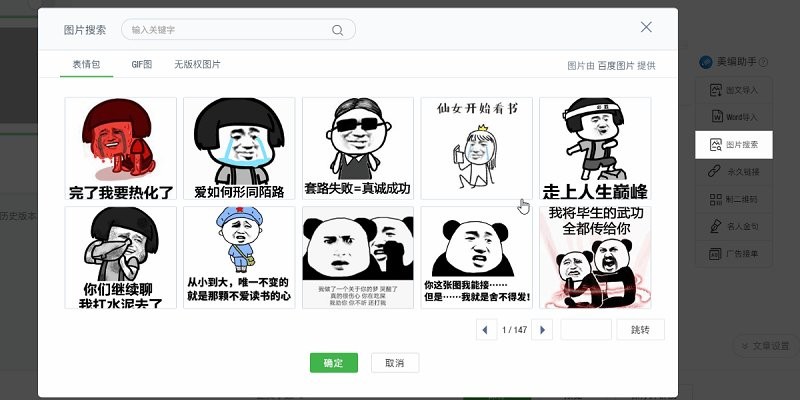Focus the 输入关键字 search field
The height and width of the screenshot is (400, 800).
click(x=238, y=30)
